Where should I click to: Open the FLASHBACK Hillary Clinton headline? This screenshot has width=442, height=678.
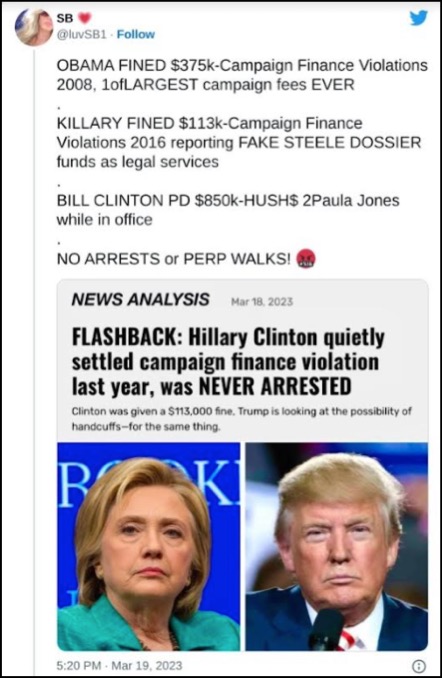click(228, 362)
